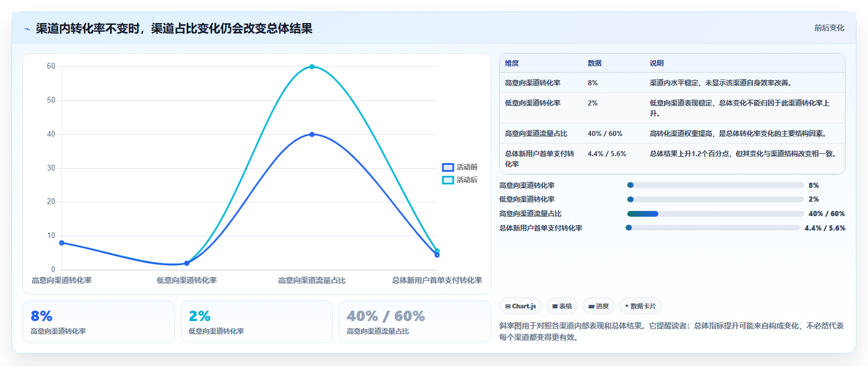The width and height of the screenshot is (868, 366).
Task: Click the 说明 table column header
Action: pyautogui.click(x=657, y=63)
